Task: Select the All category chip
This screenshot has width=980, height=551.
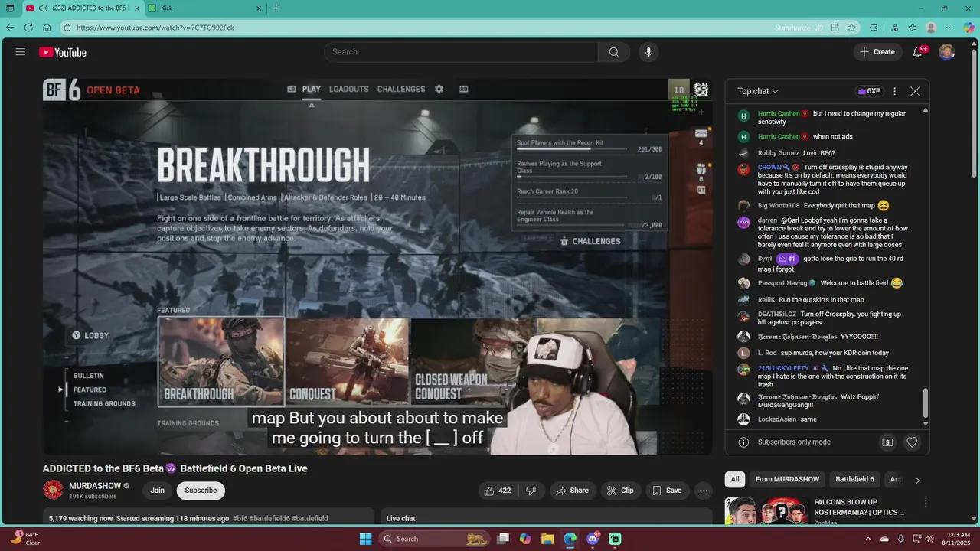Action: [x=735, y=479]
